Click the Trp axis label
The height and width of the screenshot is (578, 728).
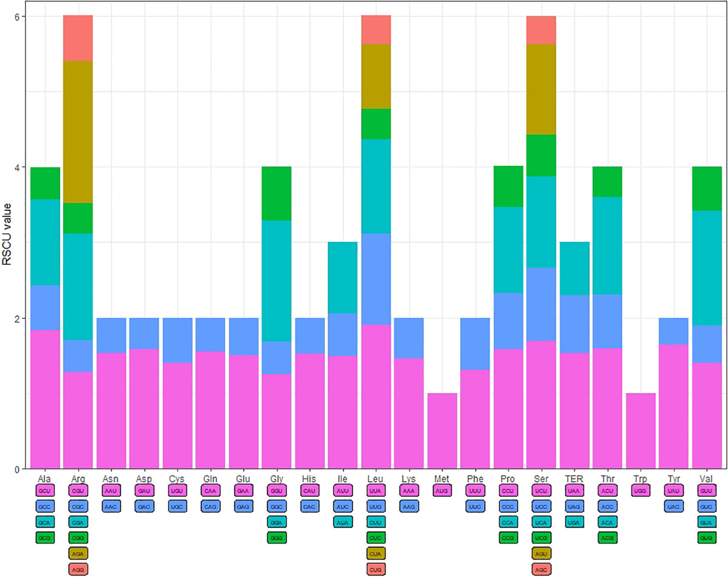coord(640,479)
